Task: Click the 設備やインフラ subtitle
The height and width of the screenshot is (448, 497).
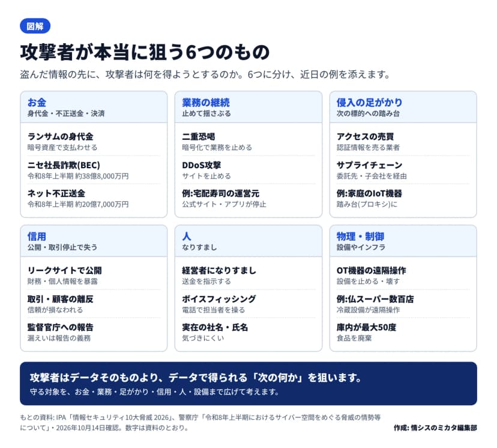Action: click(361, 247)
